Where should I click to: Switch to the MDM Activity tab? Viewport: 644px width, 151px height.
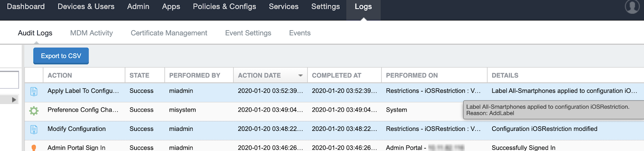91,33
